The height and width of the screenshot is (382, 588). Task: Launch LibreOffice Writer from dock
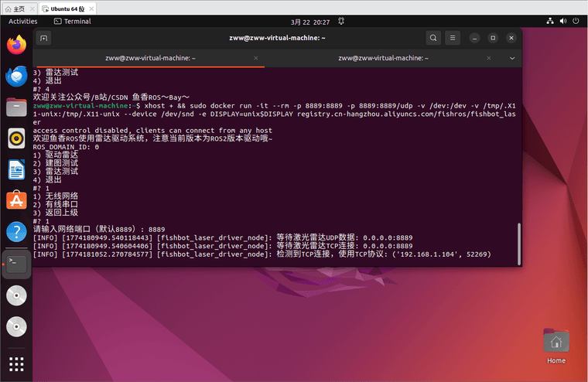tap(16, 169)
